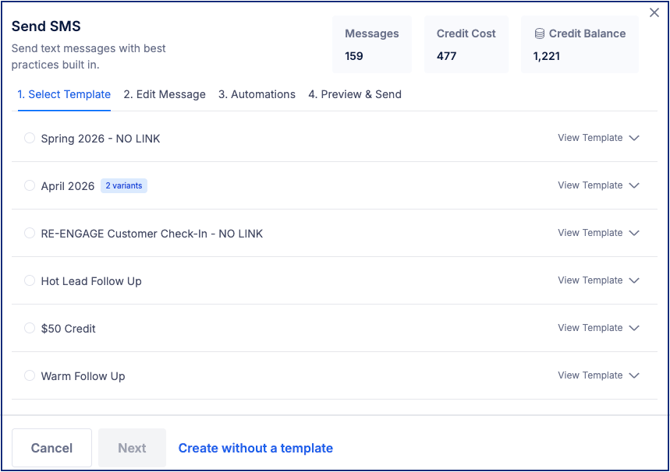Click the April 2026 template name
This screenshot has height=472, width=670.
coord(68,186)
